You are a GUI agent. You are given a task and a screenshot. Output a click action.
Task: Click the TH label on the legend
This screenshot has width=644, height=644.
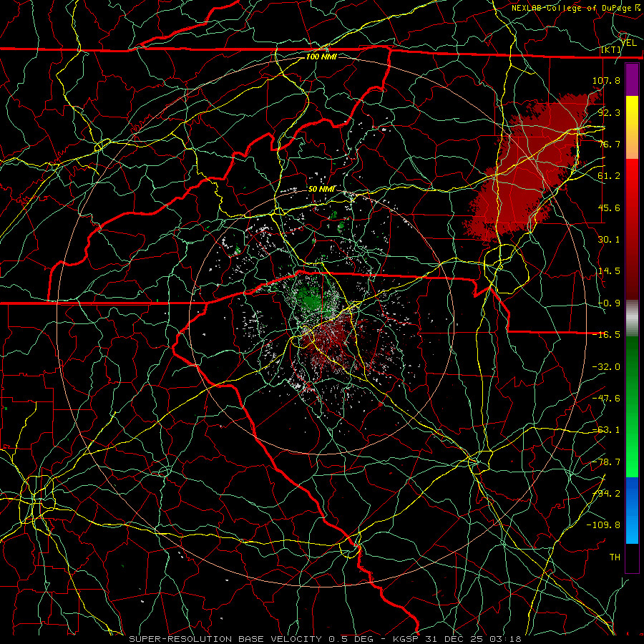click(615, 557)
